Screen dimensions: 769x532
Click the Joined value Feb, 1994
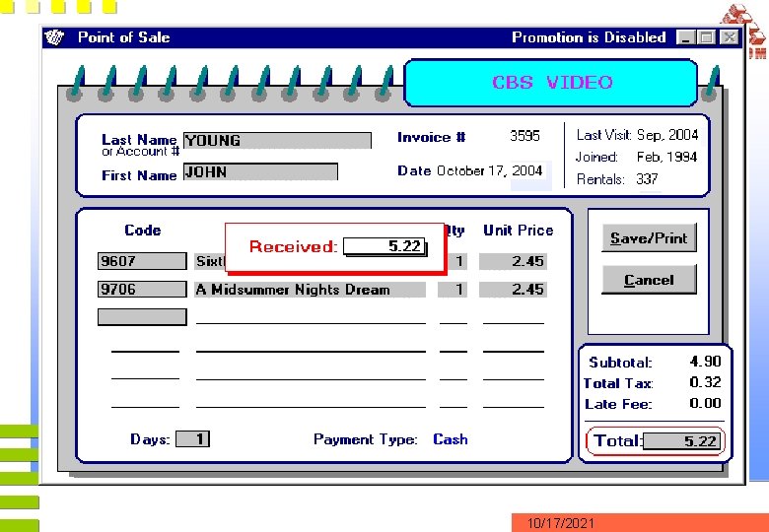tap(667, 158)
